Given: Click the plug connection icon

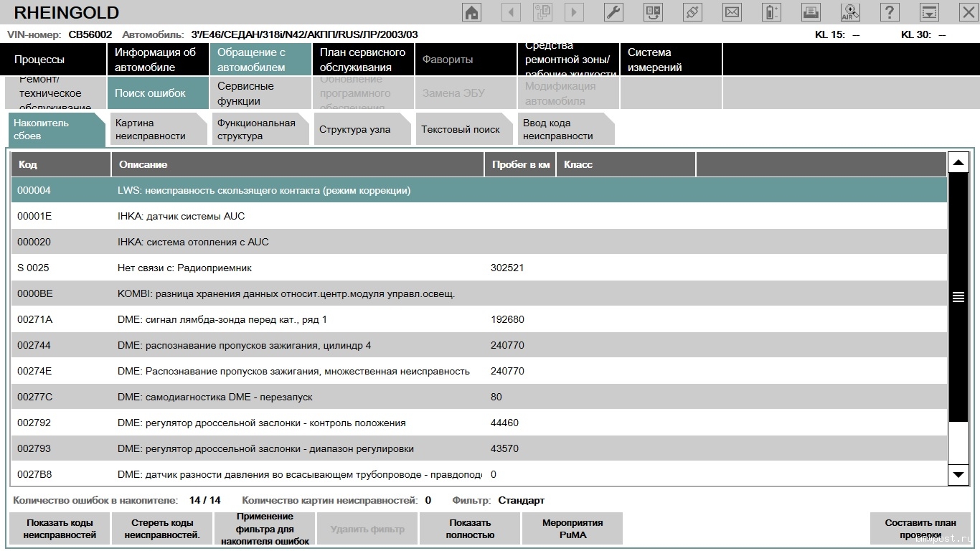Looking at the screenshot, I should pyautogui.click(x=692, y=12).
